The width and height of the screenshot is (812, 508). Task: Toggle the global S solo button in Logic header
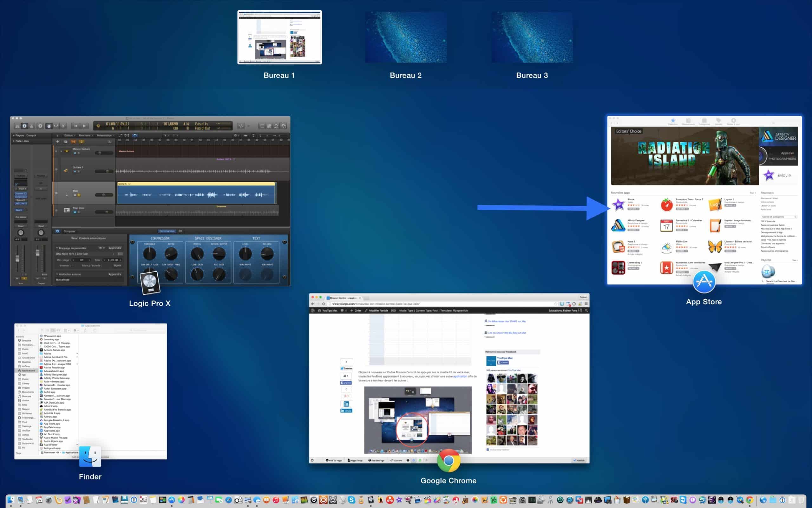coord(81,142)
